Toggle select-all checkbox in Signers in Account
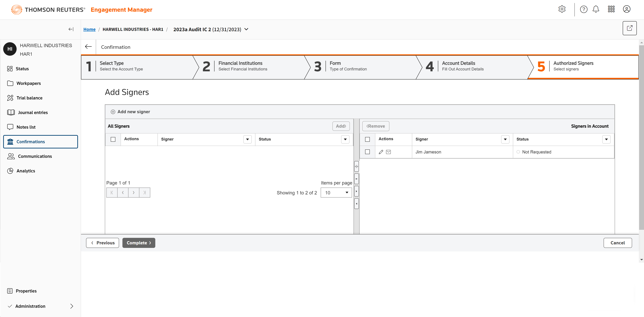This screenshot has height=317, width=644. coord(367,139)
